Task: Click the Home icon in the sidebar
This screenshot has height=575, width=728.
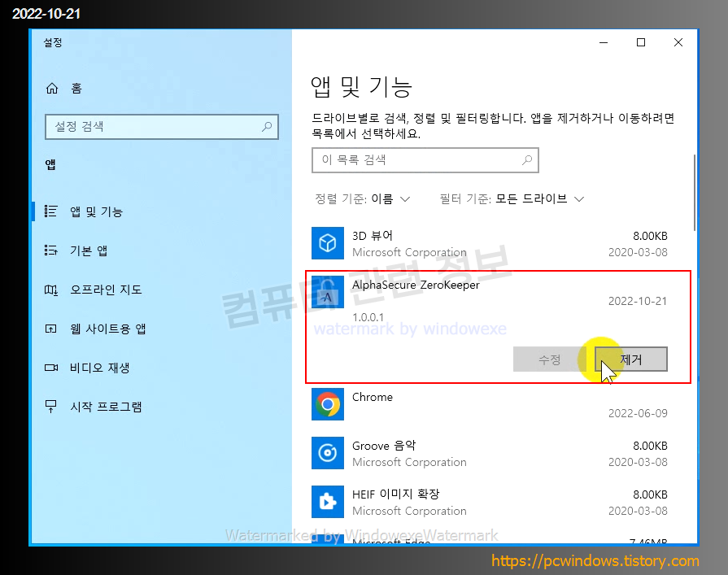Action: coord(52,88)
